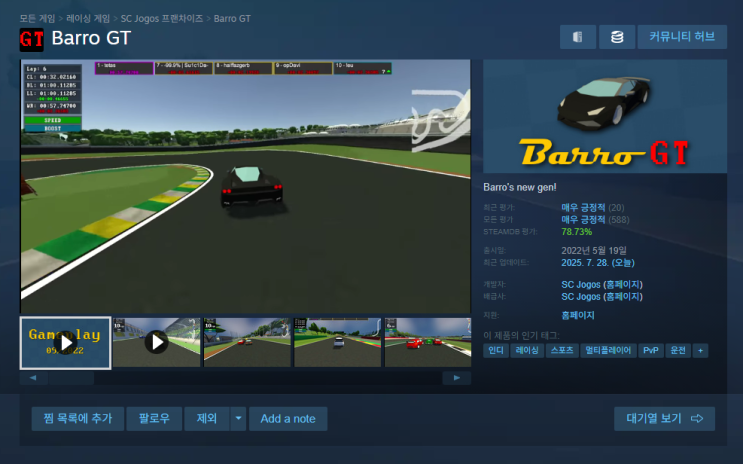Go to 레이싱 게임 breadcrumb link
Image resolution: width=743 pixels, height=464 pixels.
tap(88, 18)
